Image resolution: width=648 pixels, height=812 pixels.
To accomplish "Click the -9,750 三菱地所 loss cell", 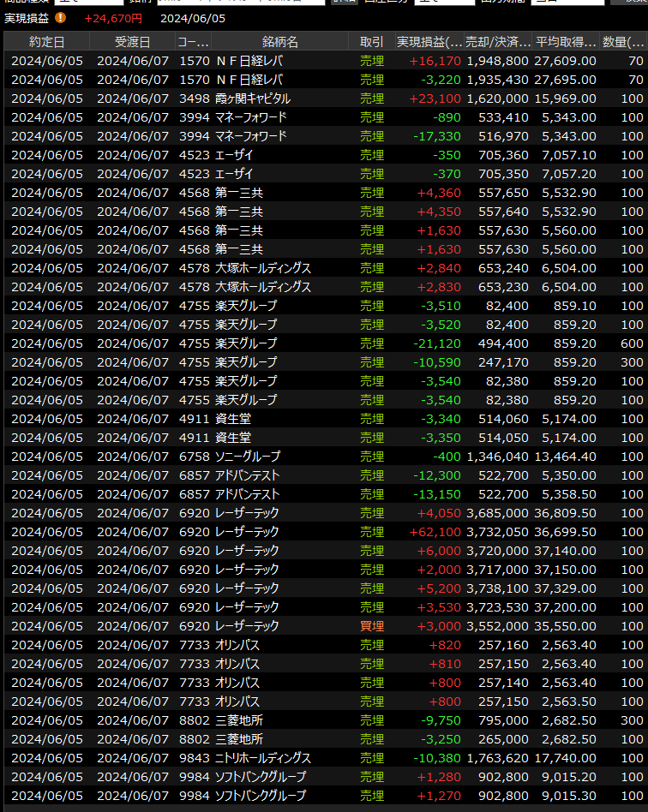I will pos(441,720).
